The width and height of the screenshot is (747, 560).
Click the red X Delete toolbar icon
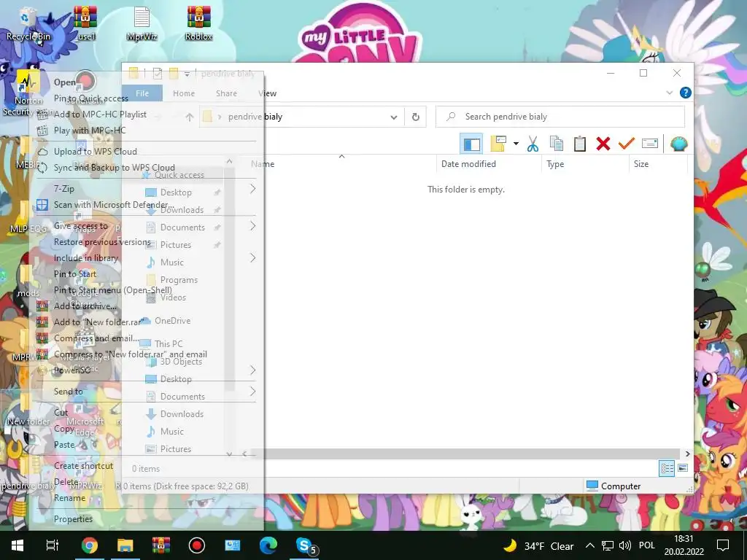tap(603, 144)
